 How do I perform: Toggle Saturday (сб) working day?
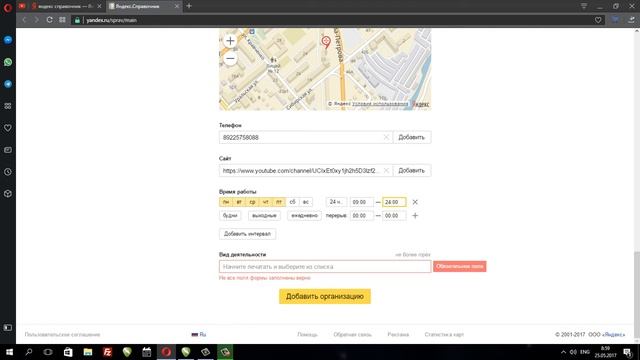[292, 202]
